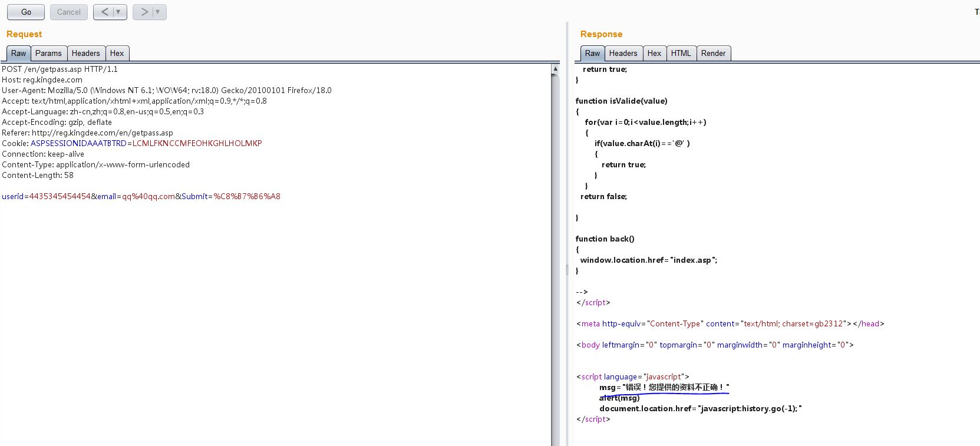980x446 pixels.
Task: Click the window.location.href="index.asp" line
Action: (x=649, y=260)
